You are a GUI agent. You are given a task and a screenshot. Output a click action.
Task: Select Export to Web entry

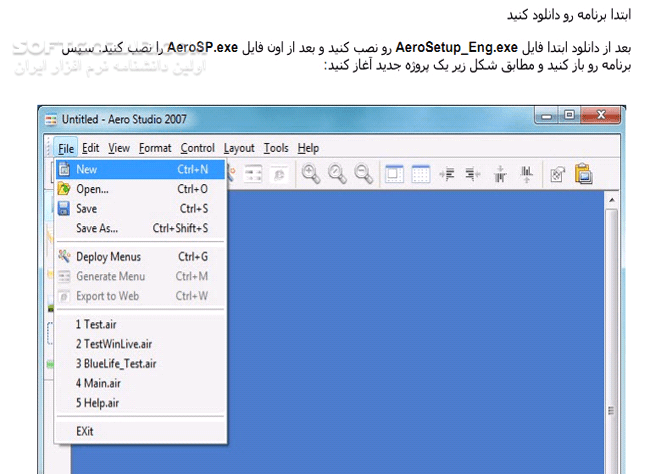[x=141, y=296]
